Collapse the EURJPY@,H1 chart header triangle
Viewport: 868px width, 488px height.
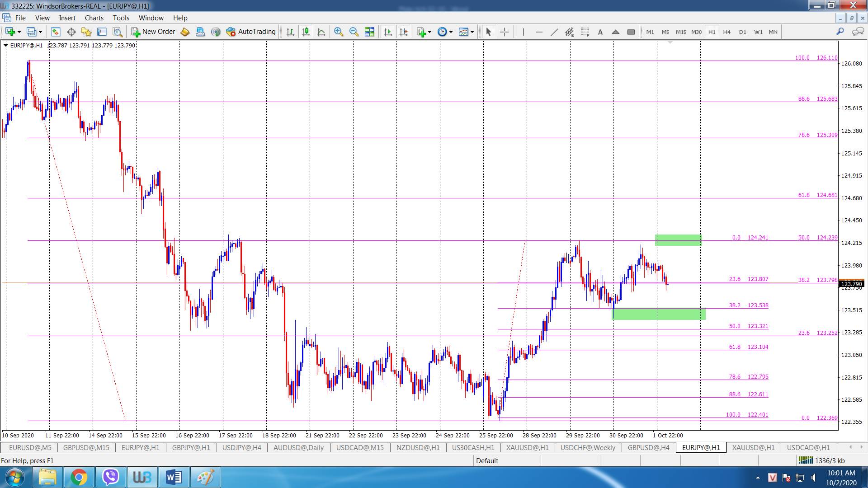[6, 45]
